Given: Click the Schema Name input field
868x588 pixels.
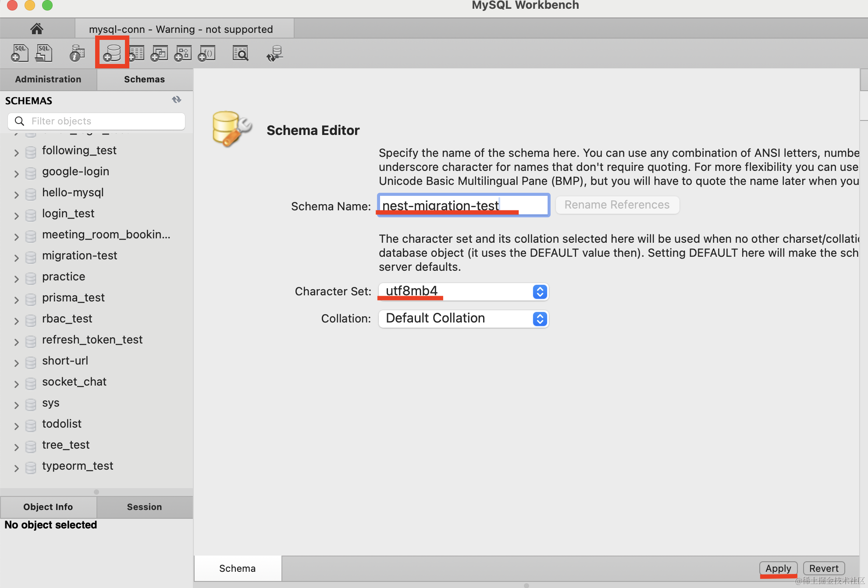Looking at the screenshot, I should tap(463, 205).
